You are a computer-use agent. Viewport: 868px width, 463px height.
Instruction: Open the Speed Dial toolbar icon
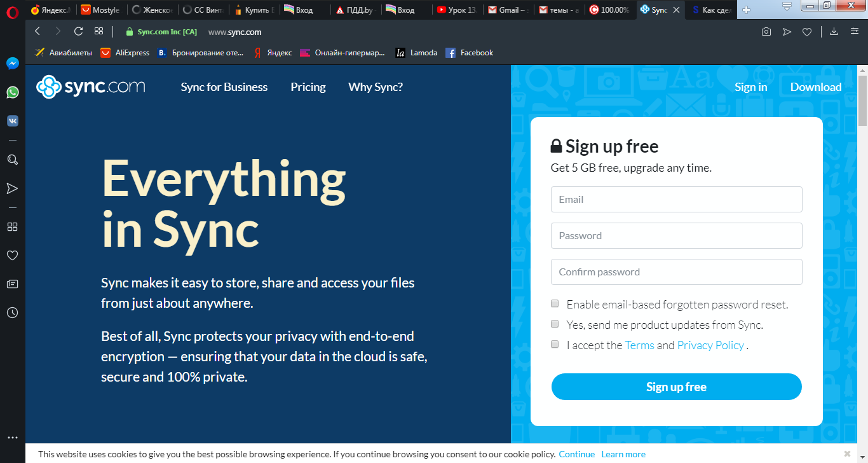click(98, 31)
